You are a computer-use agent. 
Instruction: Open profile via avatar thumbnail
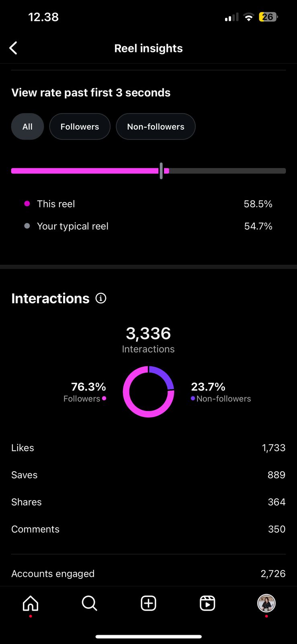coord(266,603)
